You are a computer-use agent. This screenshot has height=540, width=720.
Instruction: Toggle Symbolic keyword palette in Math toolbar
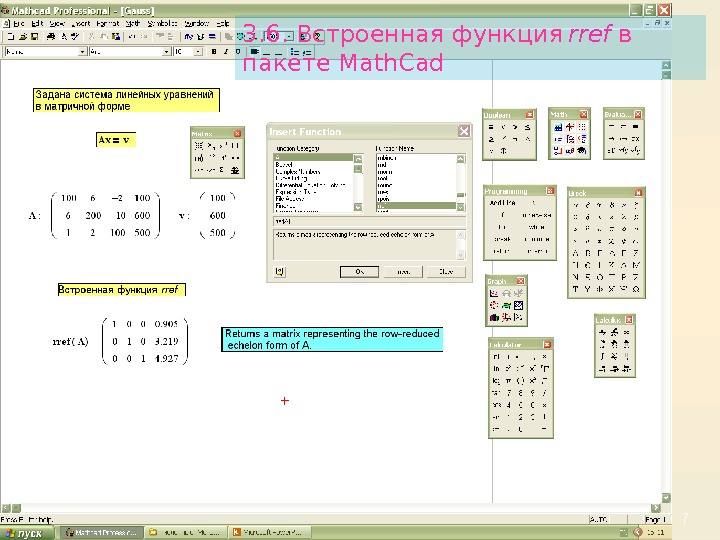(582, 151)
